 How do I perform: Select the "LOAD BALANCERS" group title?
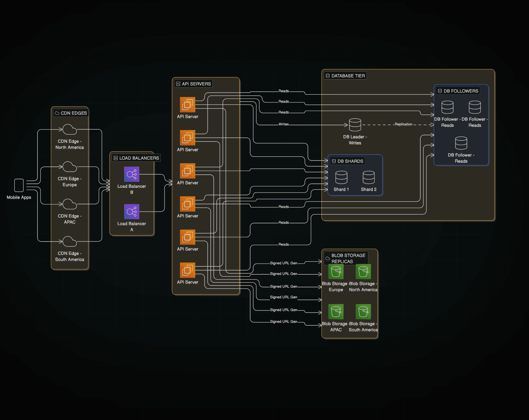click(x=139, y=158)
